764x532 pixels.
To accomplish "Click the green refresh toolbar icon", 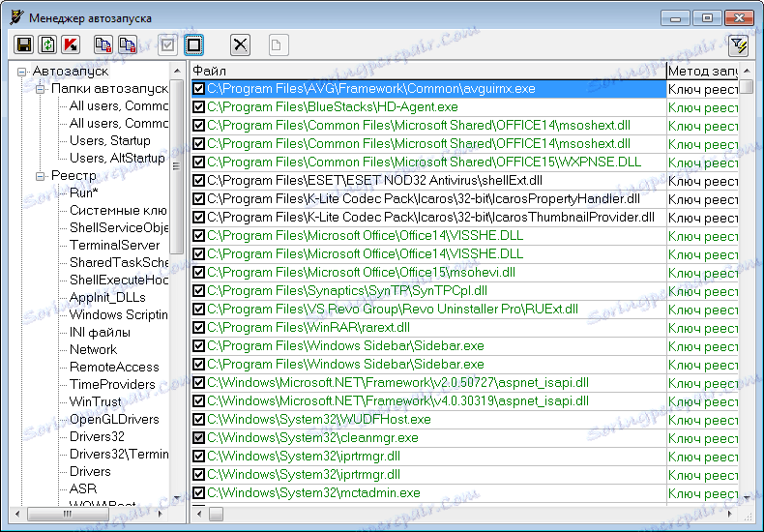I will pos(47,44).
